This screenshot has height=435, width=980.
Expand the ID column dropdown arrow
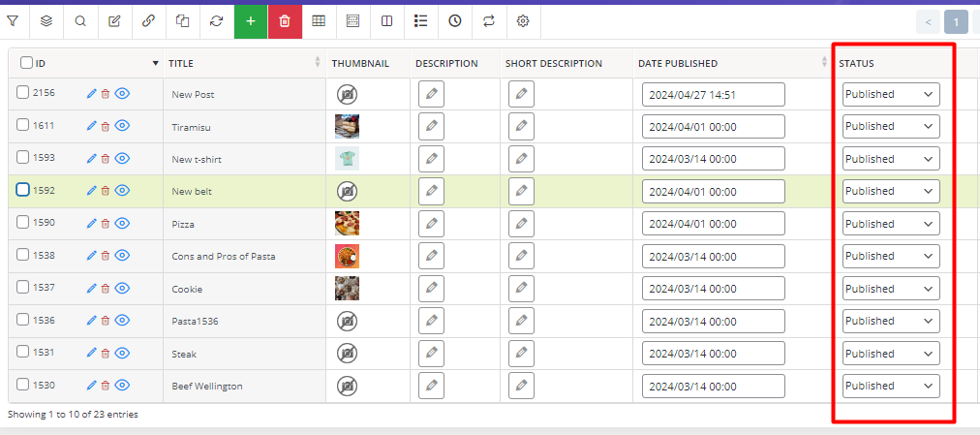[156, 64]
